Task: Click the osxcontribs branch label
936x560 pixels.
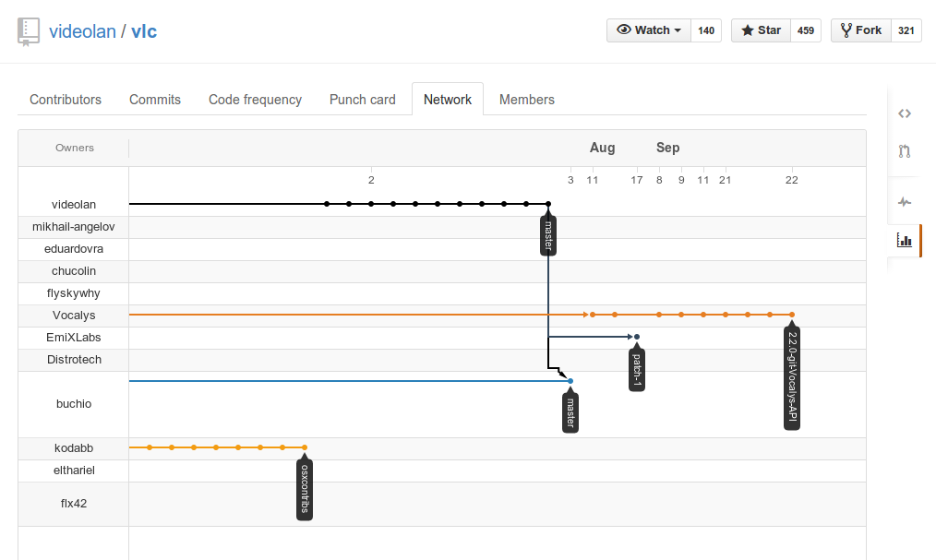Action: point(305,487)
